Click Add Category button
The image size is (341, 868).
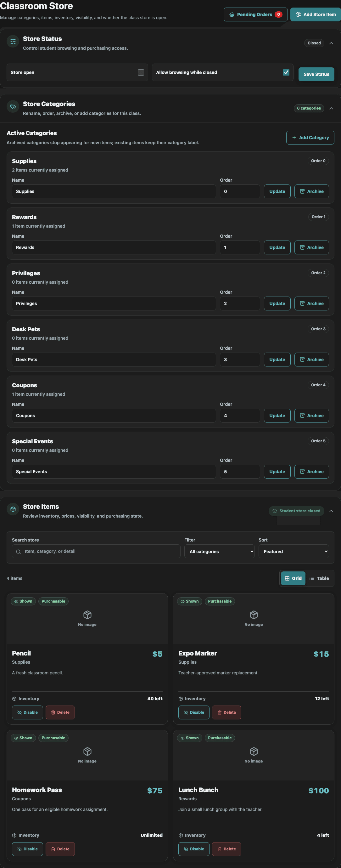310,138
